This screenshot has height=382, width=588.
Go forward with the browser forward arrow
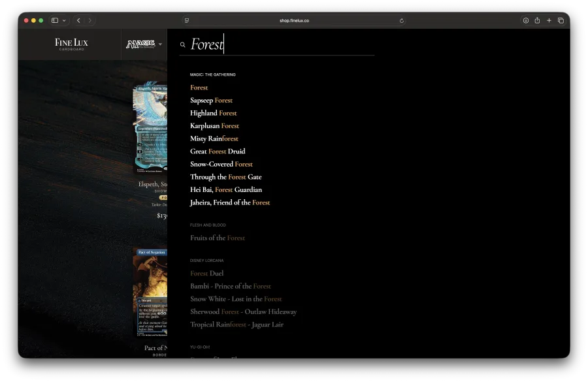pos(90,21)
